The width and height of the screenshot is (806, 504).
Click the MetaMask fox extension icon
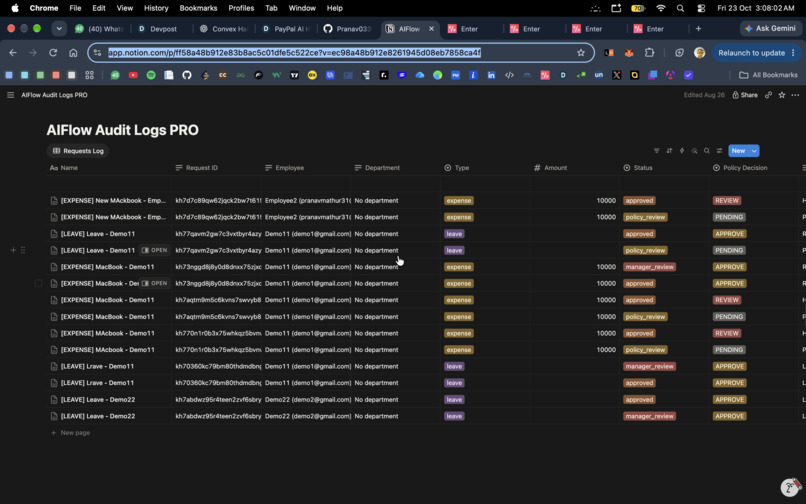(629, 52)
